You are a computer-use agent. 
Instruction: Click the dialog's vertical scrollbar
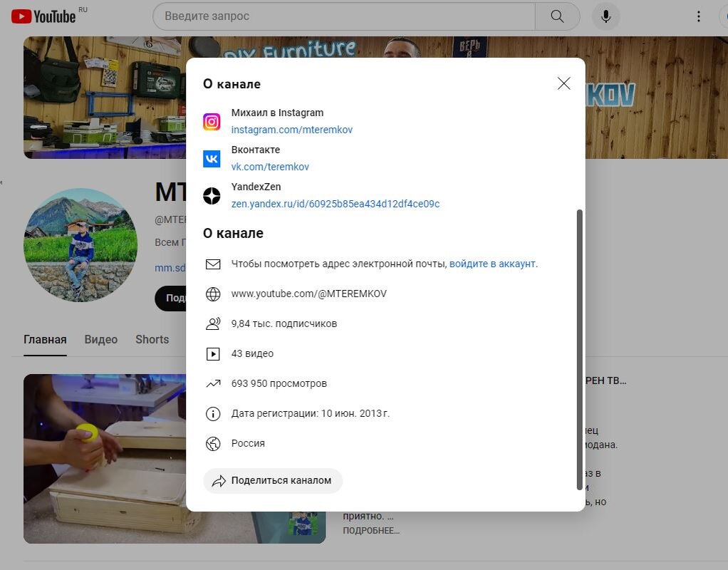point(579,349)
